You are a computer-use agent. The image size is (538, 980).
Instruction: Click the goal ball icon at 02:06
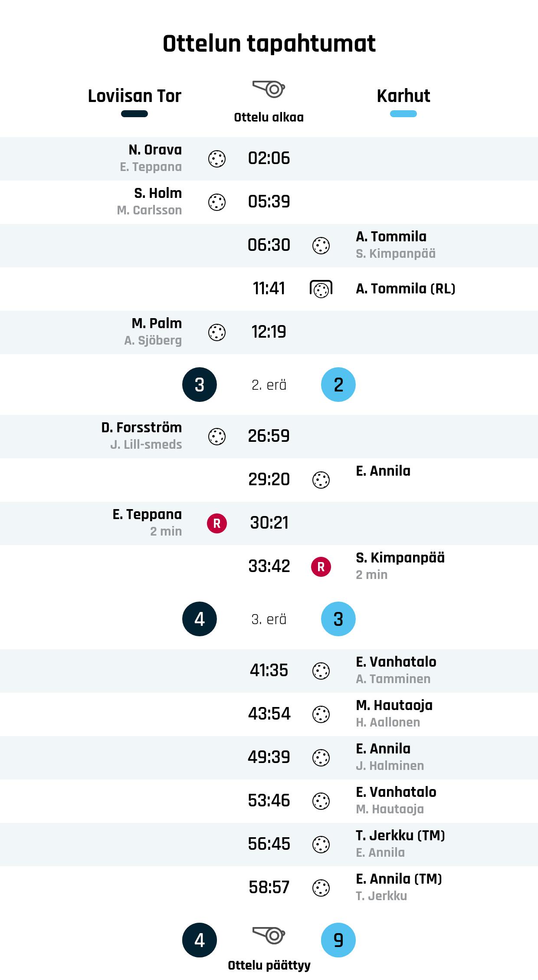coord(217,159)
